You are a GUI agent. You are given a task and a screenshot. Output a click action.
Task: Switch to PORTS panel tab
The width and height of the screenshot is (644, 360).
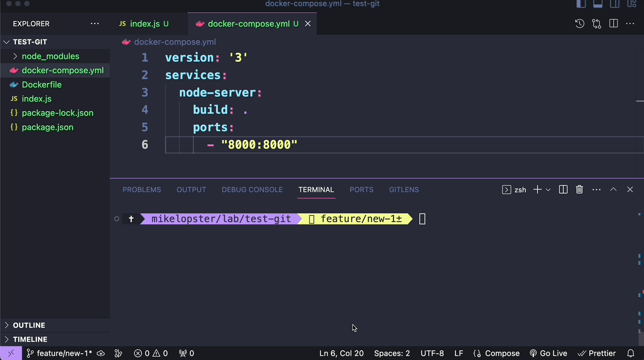click(361, 190)
